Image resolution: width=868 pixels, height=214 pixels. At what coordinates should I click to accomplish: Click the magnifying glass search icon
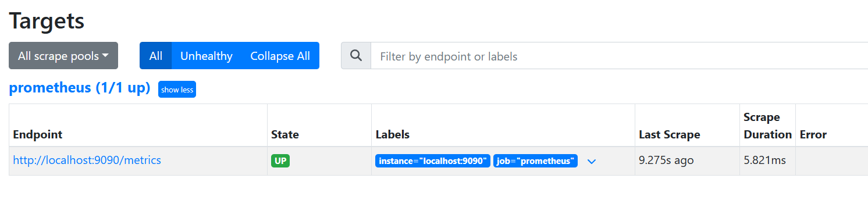click(x=356, y=56)
